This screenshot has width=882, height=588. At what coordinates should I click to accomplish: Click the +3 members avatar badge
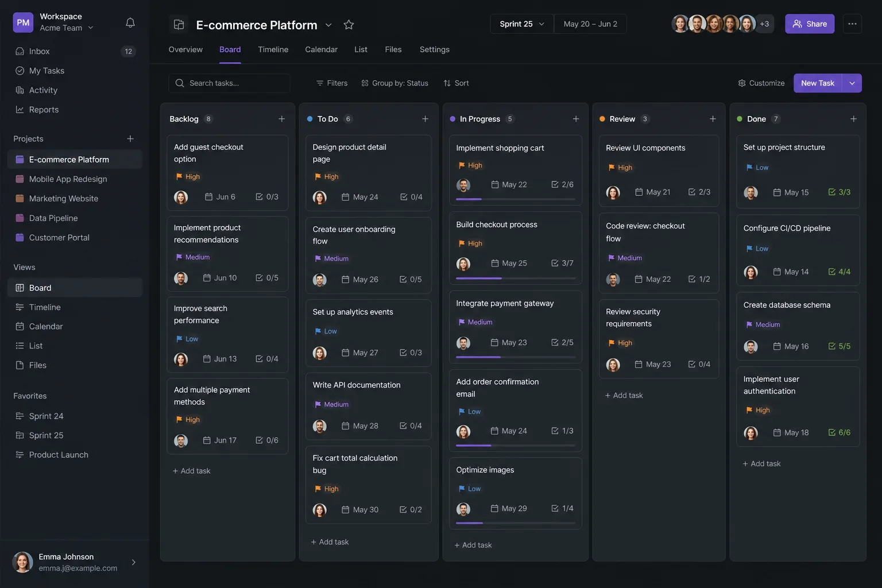tap(764, 24)
